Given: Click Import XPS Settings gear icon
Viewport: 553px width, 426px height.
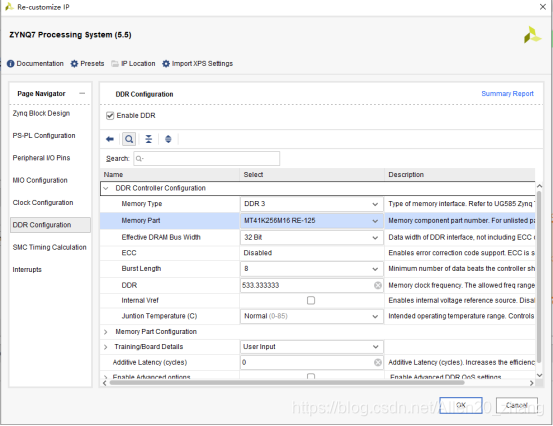Looking at the screenshot, I should (x=166, y=63).
